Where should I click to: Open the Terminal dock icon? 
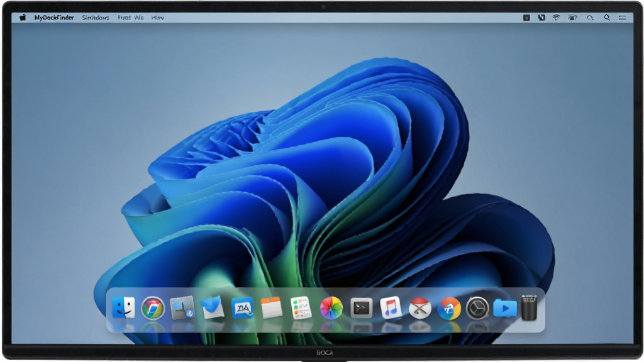(x=362, y=308)
